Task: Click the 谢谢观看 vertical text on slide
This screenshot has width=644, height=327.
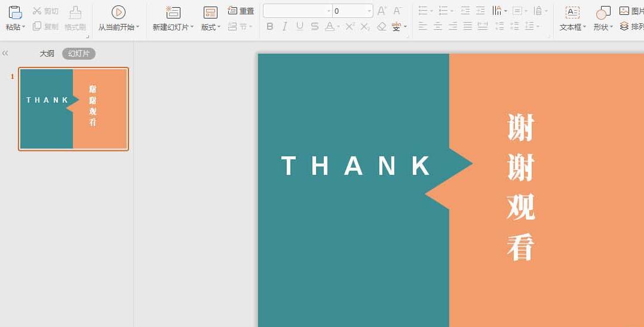Action: click(520, 187)
